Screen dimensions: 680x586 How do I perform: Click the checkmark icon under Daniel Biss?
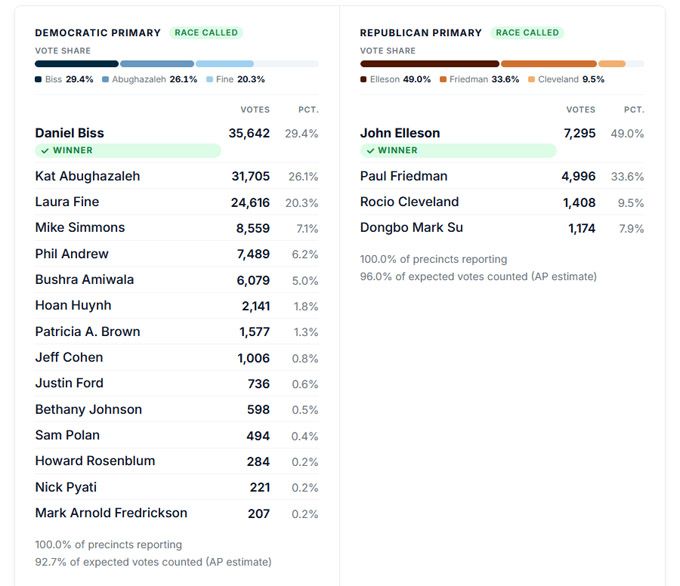click(x=43, y=151)
